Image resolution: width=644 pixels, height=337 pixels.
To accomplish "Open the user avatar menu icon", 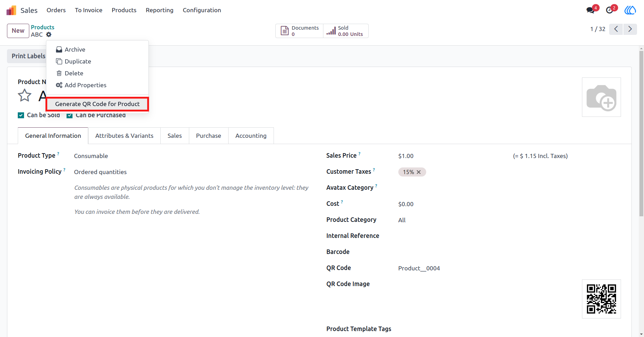I will (630, 10).
